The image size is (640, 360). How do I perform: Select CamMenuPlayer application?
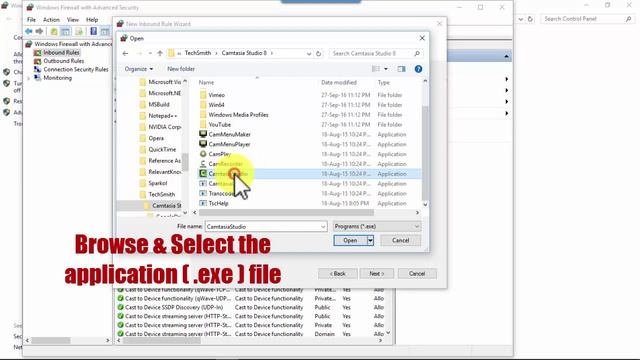(x=229, y=144)
